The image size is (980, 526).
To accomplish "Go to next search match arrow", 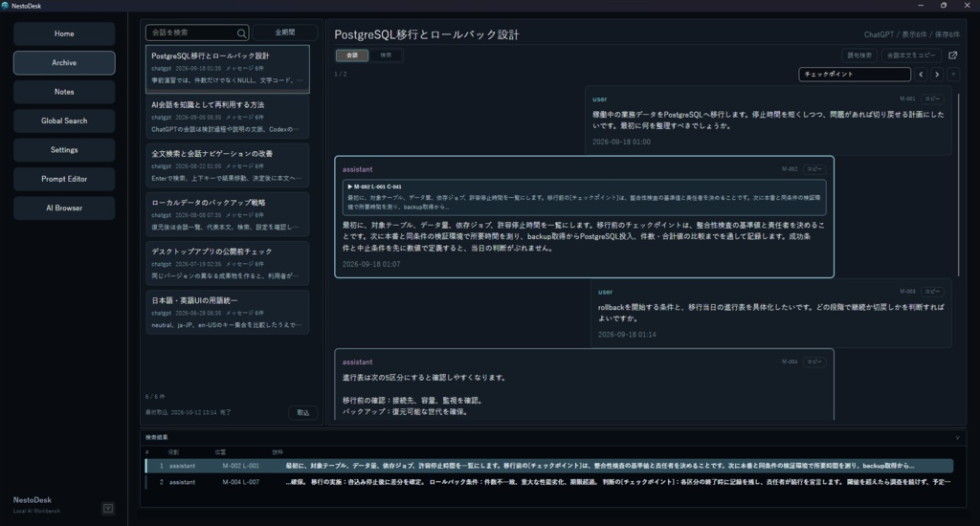I will point(937,75).
